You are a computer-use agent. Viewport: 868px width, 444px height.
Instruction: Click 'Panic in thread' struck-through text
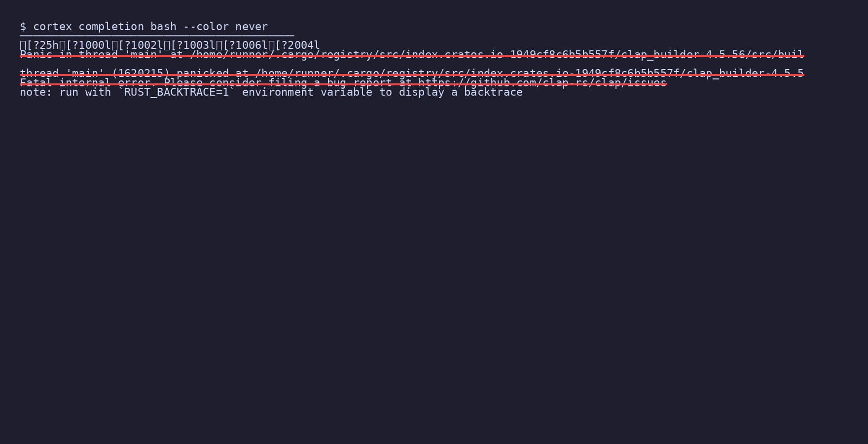[x=69, y=54]
